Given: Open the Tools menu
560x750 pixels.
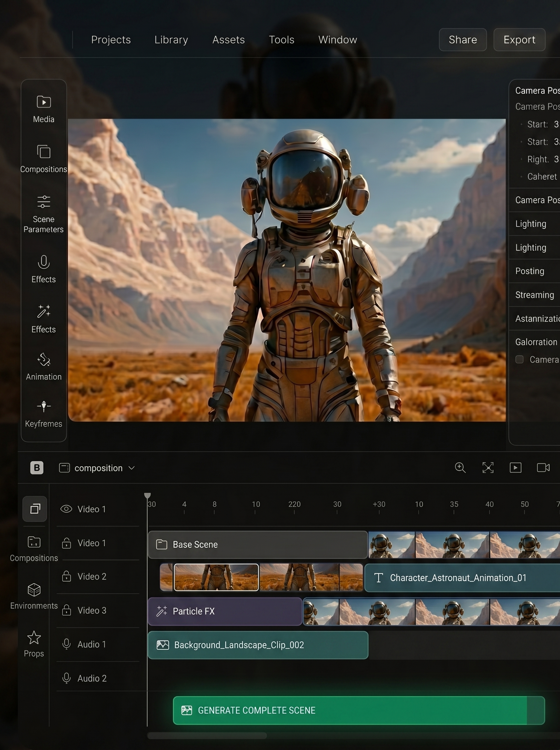Looking at the screenshot, I should click(x=281, y=40).
